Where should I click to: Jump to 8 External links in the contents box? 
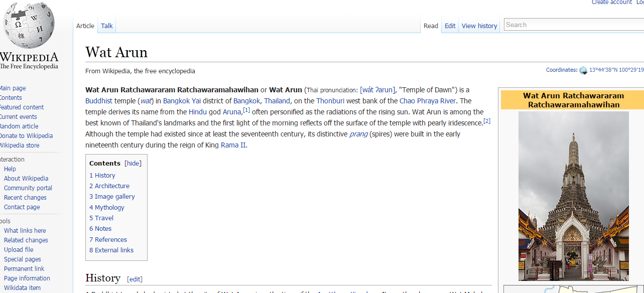tap(111, 250)
